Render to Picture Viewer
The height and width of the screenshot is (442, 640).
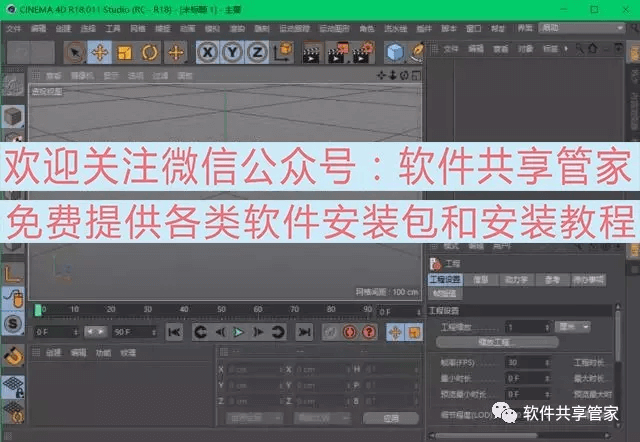coord(338,53)
